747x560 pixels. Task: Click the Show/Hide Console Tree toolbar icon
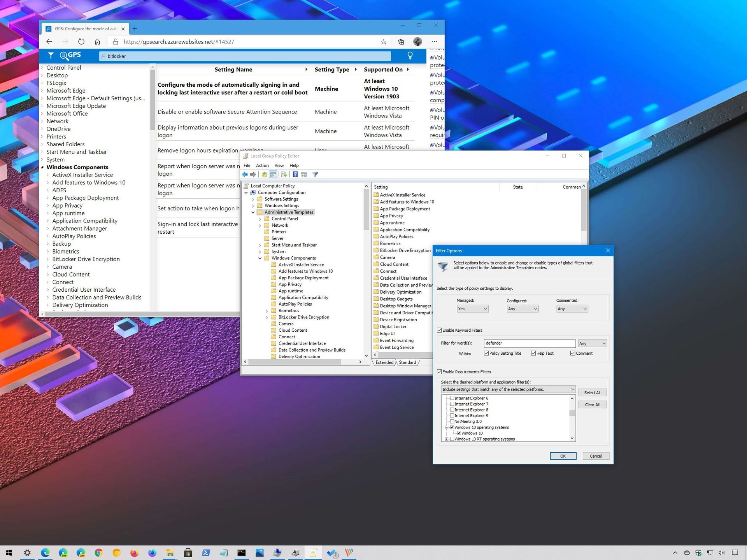(x=274, y=174)
